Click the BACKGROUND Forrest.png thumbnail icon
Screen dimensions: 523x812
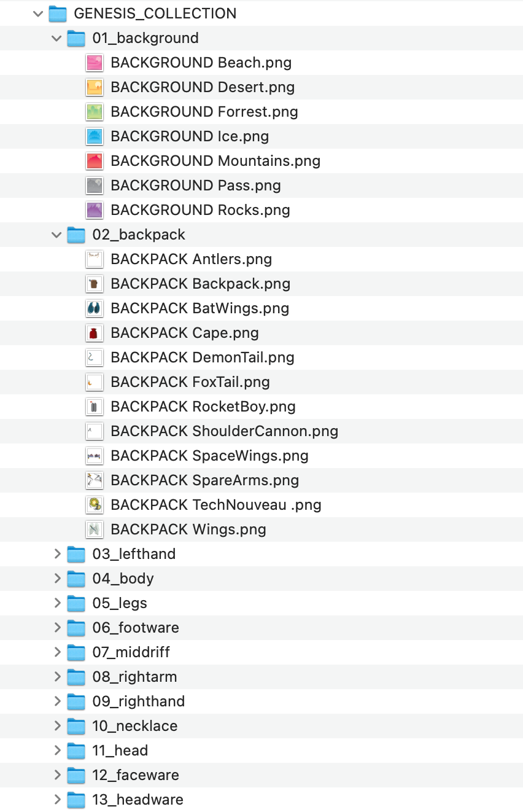[x=94, y=112]
